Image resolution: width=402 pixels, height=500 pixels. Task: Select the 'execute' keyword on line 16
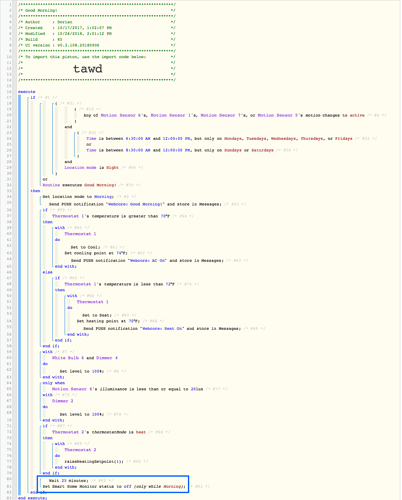pyautogui.click(x=27, y=92)
